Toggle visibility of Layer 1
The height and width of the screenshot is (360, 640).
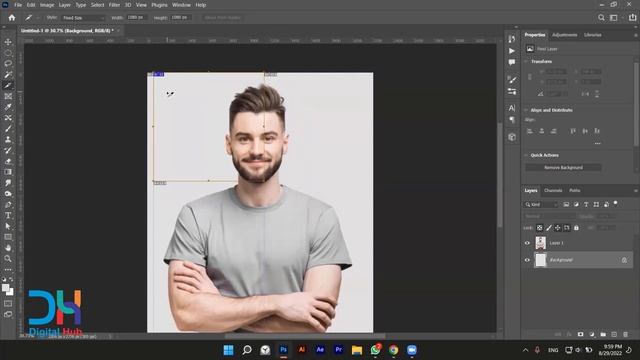(527, 243)
